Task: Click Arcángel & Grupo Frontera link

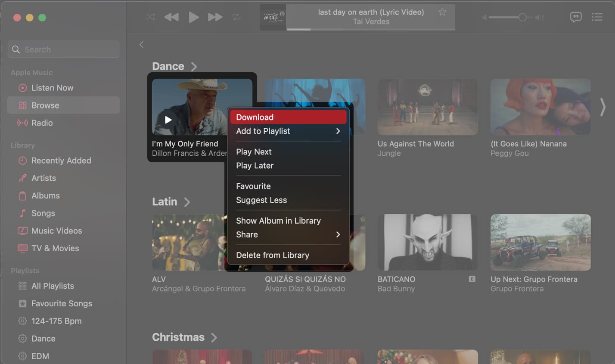Action: click(199, 289)
